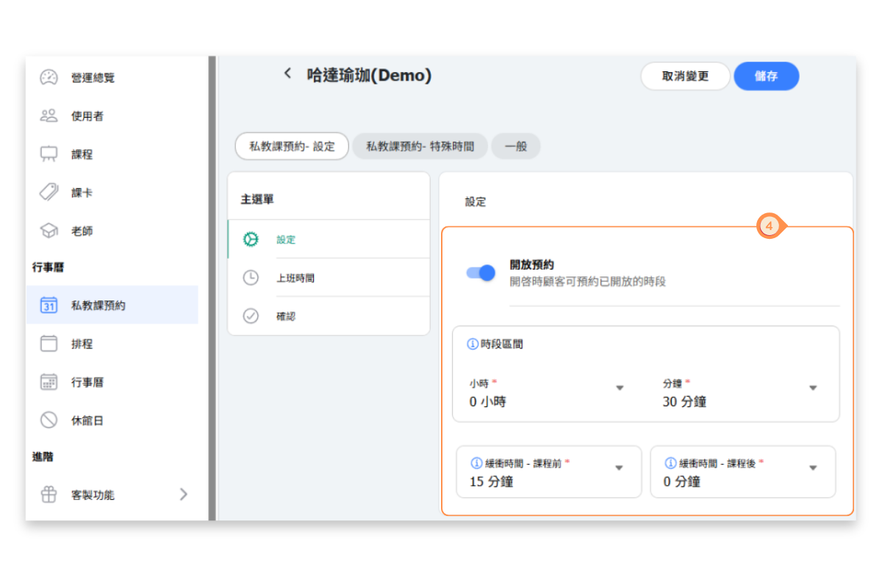The width and height of the screenshot is (882, 588).
Task: Click the 營運總覽 dashboard gauge icon
Action: (x=49, y=77)
